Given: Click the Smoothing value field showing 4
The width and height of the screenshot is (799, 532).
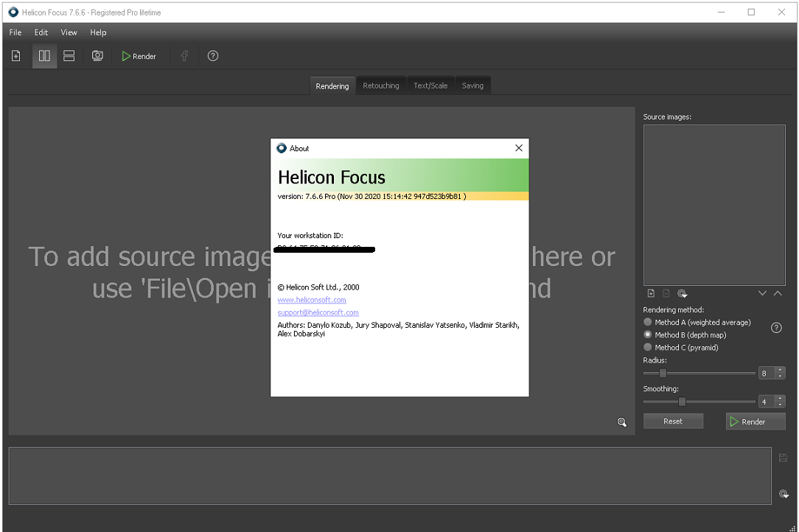Looking at the screenshot, I should [767, 402].
